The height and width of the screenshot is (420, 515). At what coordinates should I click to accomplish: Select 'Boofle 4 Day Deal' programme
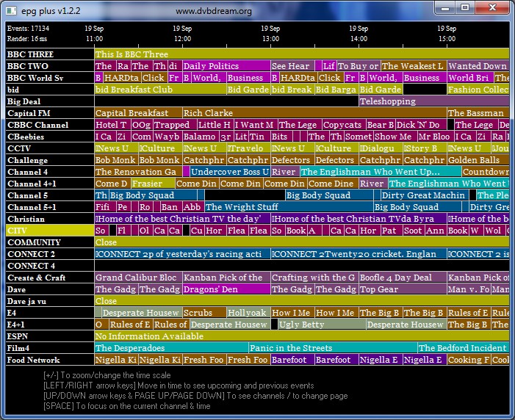click(403, 278)
